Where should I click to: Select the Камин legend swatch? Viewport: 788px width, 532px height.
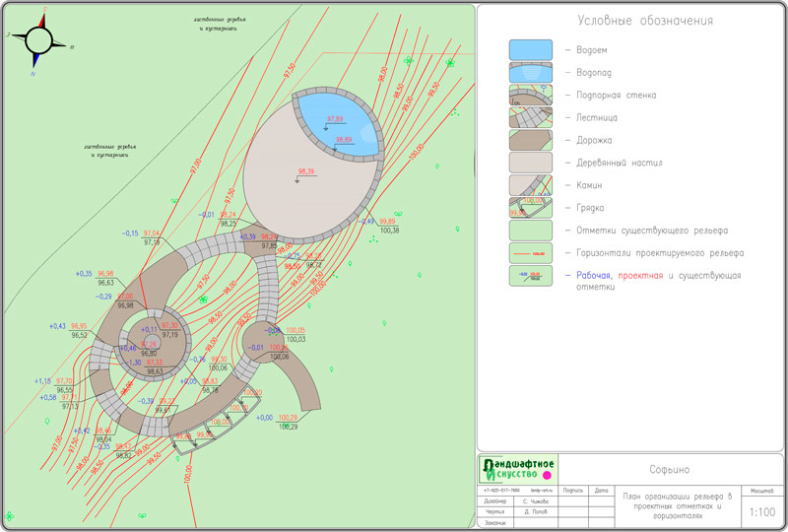point(531,185)
